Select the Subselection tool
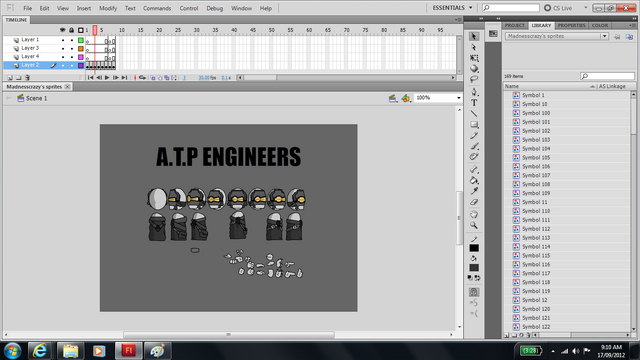 [474, 47]
